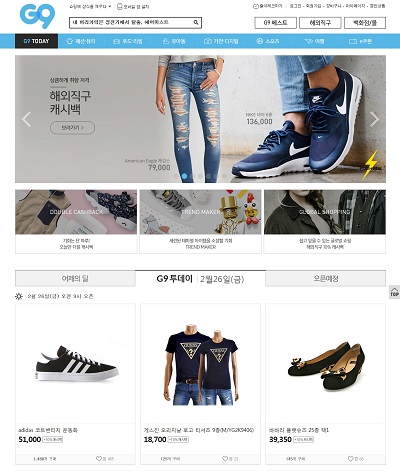
Task: Click the mobile app install phone icon
Action: pos(119,6)
